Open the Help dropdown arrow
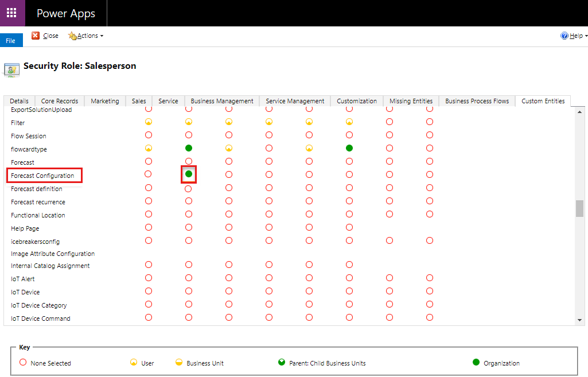 (586, 36)
